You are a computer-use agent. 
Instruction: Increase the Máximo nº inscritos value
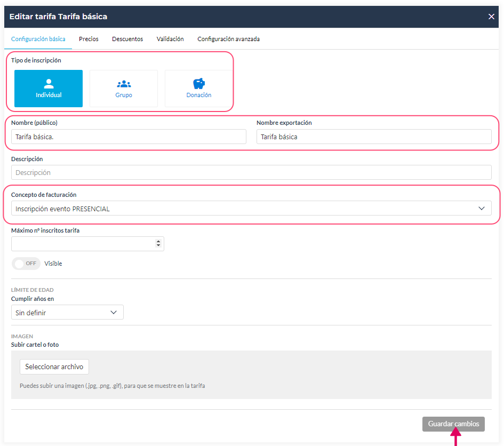coord(158,242)
